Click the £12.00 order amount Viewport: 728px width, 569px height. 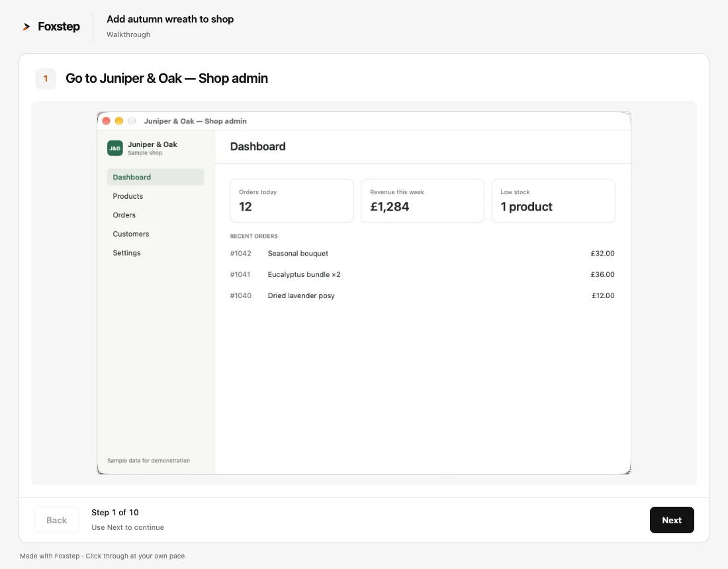pos(603,295)
